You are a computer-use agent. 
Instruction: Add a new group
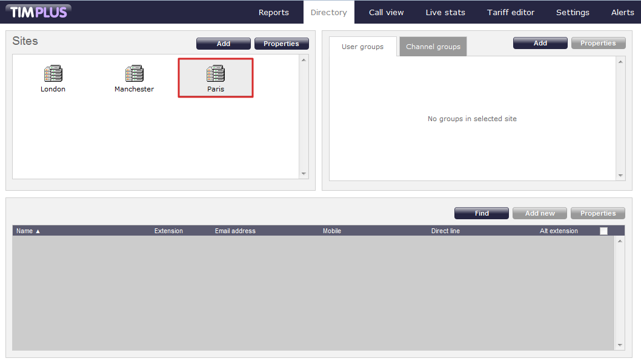click(540, 43)
